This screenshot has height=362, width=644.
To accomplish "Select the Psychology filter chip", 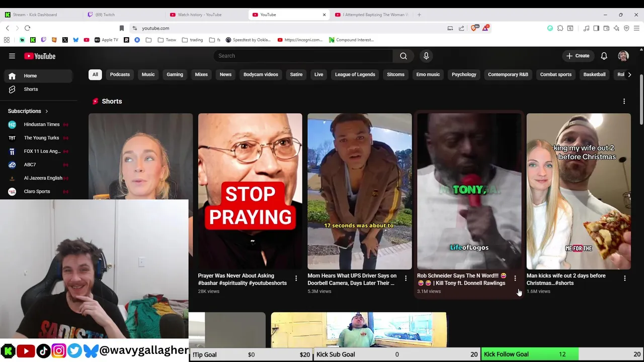I will [x=464, y=74].
